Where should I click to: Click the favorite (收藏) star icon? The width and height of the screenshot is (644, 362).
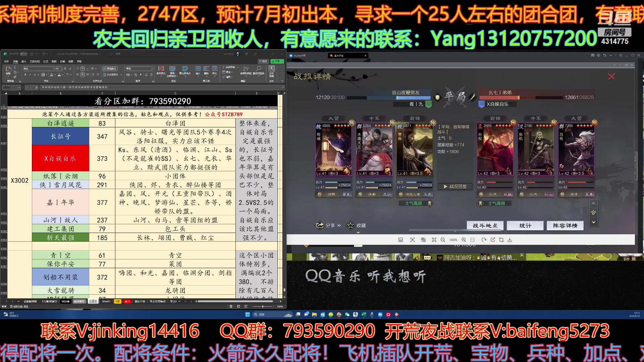(x=351, y=226)
